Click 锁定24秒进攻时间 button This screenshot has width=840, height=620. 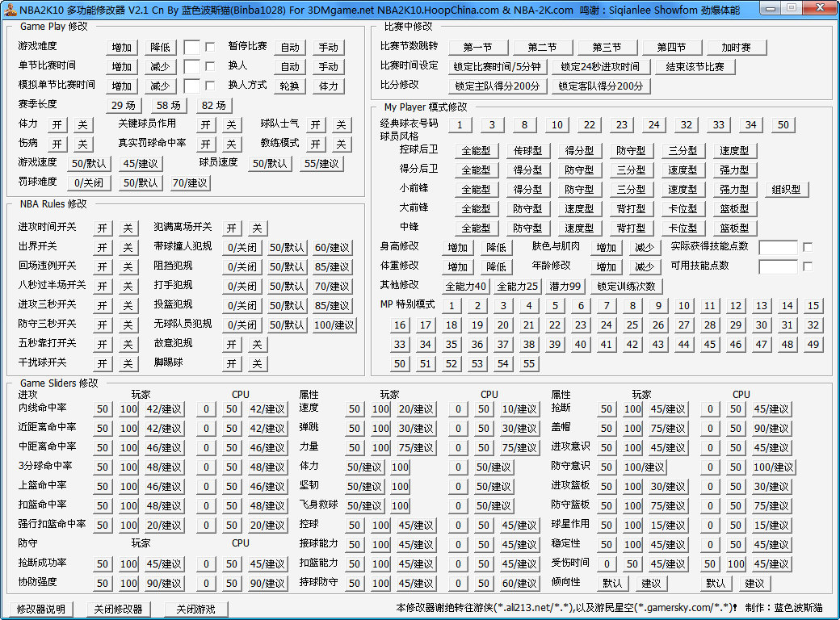point(600,66)
